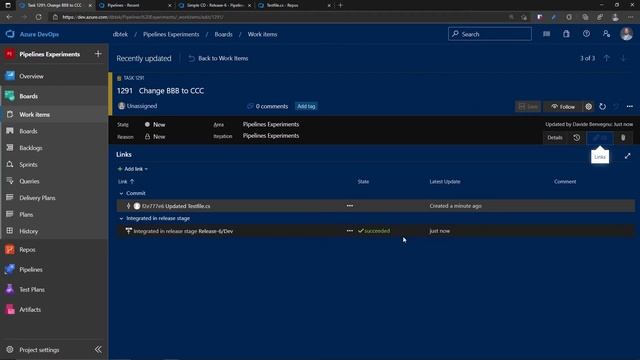Open the Add link dropdown

[x=133, y=169]
